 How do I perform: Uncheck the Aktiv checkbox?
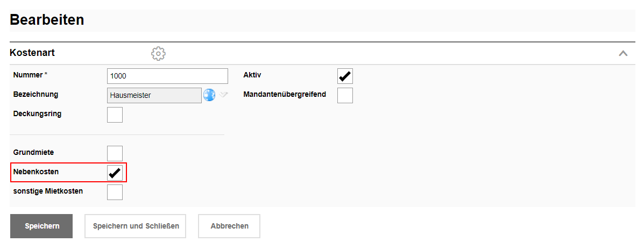345,76
